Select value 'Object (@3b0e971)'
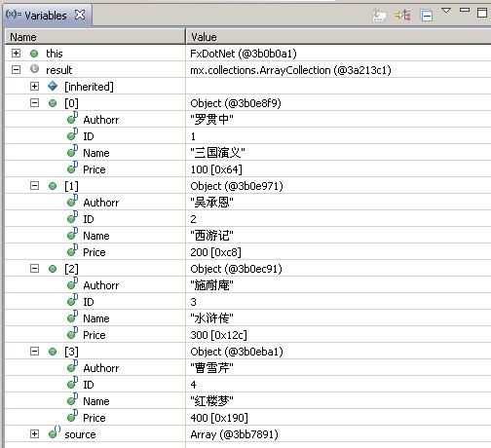Image resolution: width=491 pixels, height=448 pixels. pyautogui.click(x=237, y=186)
